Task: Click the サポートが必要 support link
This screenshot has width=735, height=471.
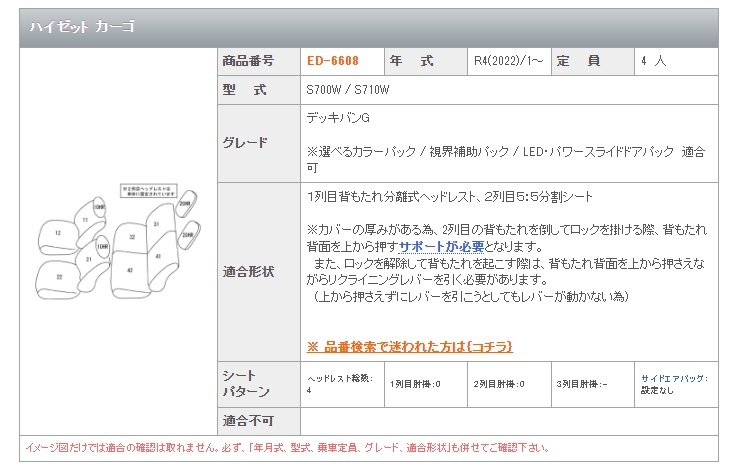Action: point(442,247)
